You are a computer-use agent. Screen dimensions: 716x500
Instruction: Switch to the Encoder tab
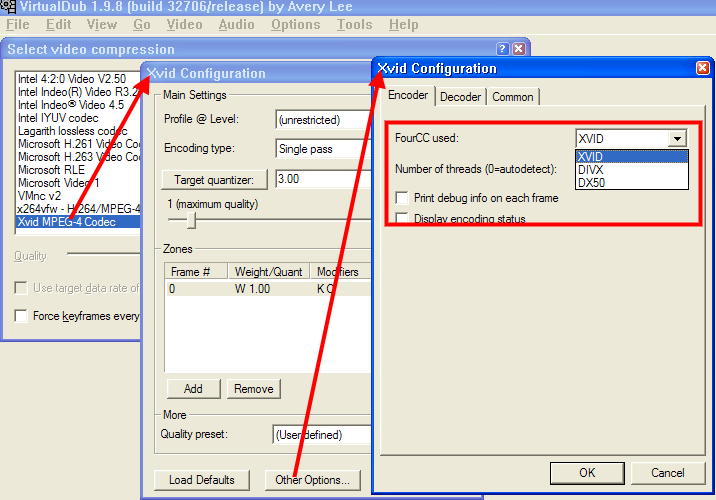[x=408, y=95]
